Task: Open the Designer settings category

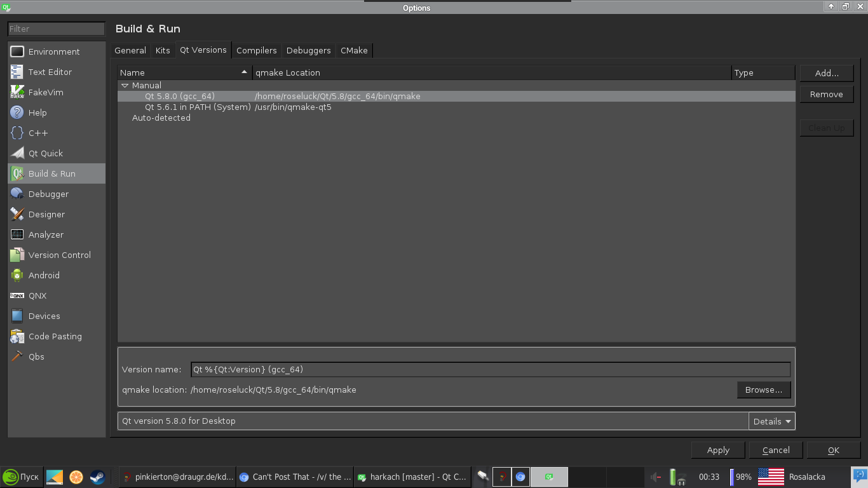Action: (x=57, y=214)
